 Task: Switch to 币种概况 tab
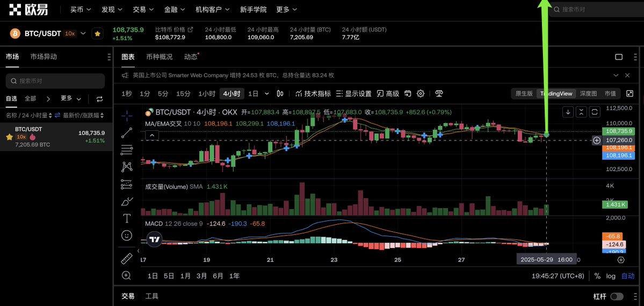(160, 57)
